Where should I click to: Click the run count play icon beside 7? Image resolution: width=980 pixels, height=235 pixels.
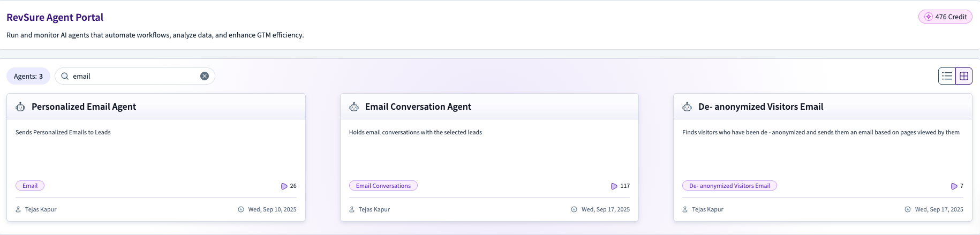point(954,186)
